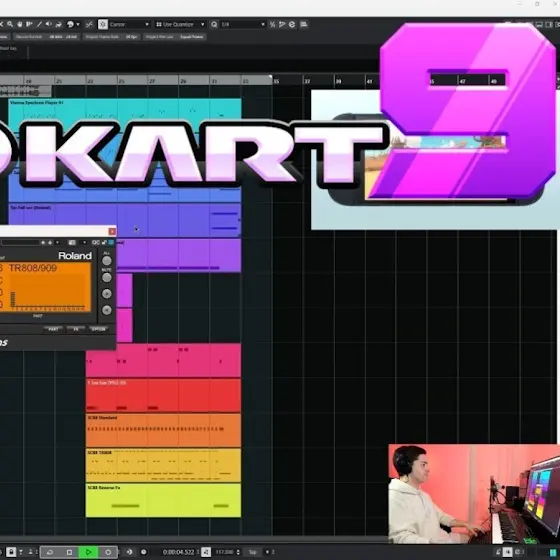Screen dimensions: 560x560
Task: Toggle the plugin QC quick controls icon
Action: (x=96, y=242)
